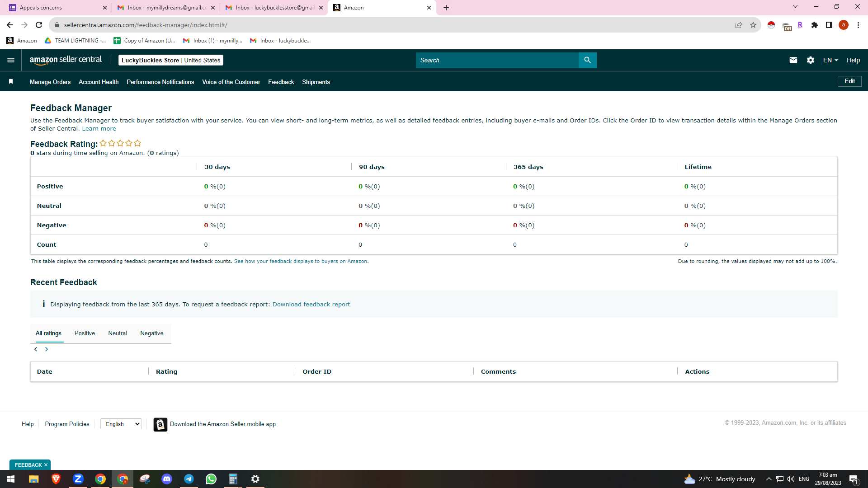Open Performance Notifications

click(160, 82)
